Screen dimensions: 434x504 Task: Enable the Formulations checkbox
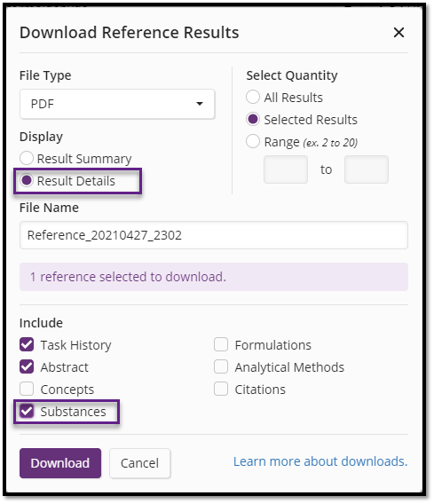[x=221, y=344]
